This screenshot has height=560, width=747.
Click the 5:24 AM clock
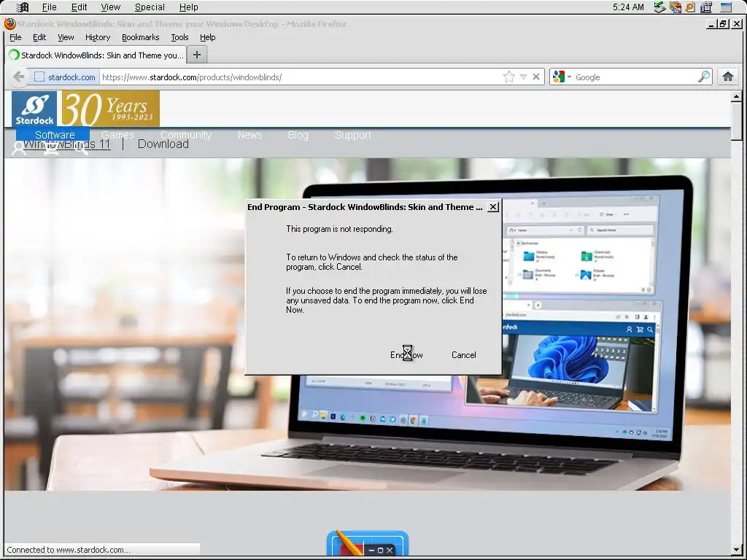628,7
